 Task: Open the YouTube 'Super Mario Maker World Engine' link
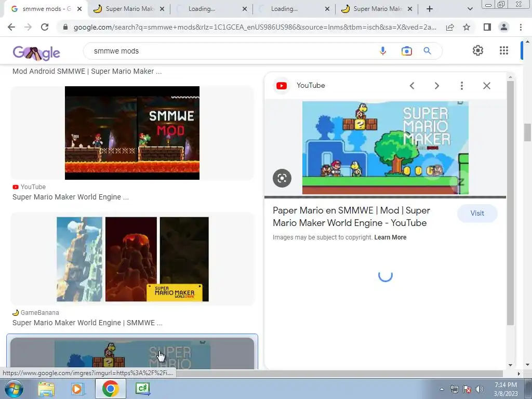tap(71, 197)
